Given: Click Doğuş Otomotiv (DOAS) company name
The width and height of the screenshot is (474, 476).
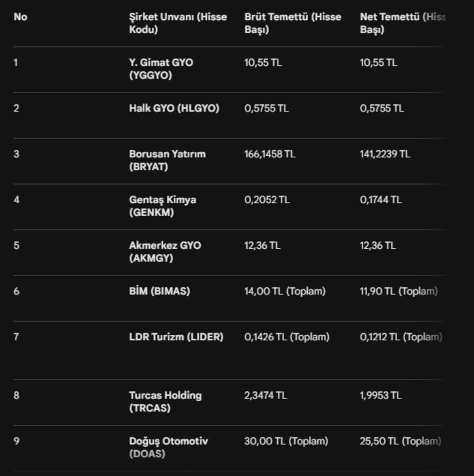Looking at the screenshot, I should pyautogui.click(x=168, y=447).
